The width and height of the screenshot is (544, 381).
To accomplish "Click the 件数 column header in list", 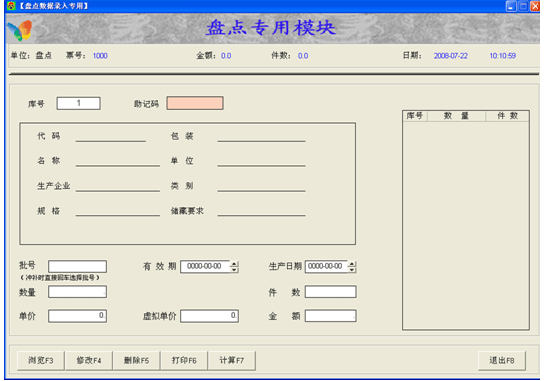I will [x=507, y=116].
